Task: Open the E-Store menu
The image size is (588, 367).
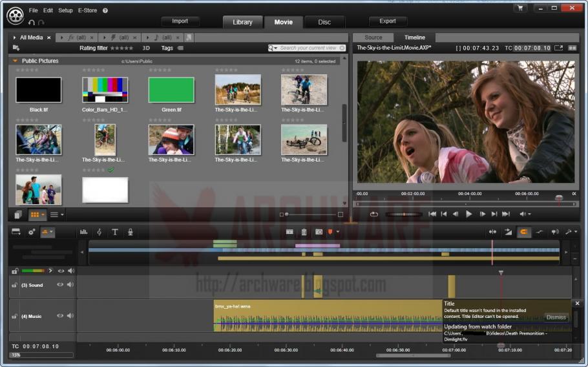Action: [87, 10]
